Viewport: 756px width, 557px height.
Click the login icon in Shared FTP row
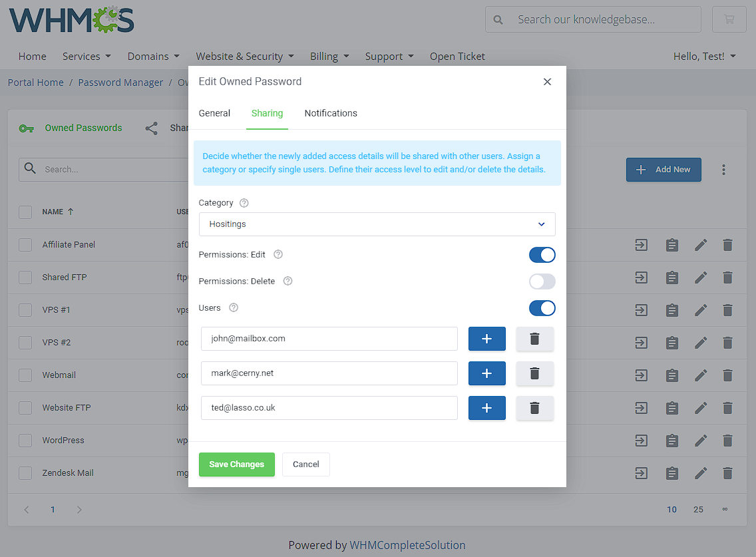coord(642,278)
